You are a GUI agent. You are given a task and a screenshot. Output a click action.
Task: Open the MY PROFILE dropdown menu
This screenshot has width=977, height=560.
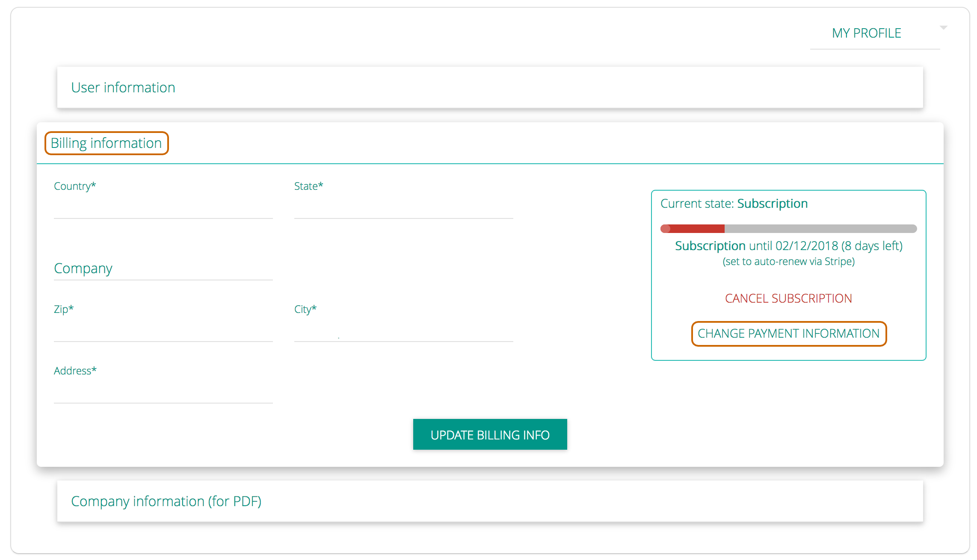pos(875,33)
